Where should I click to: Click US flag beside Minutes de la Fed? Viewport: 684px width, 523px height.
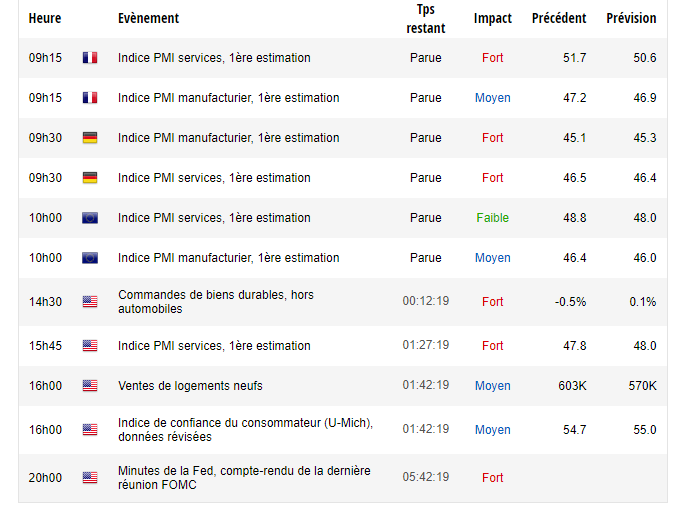[90, 478]
